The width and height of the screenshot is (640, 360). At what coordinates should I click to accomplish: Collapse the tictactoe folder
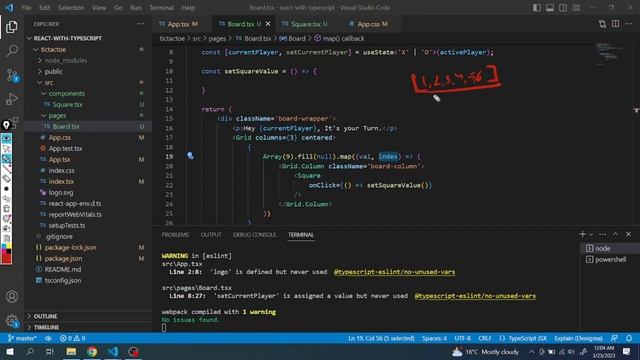tap(53, 49)
